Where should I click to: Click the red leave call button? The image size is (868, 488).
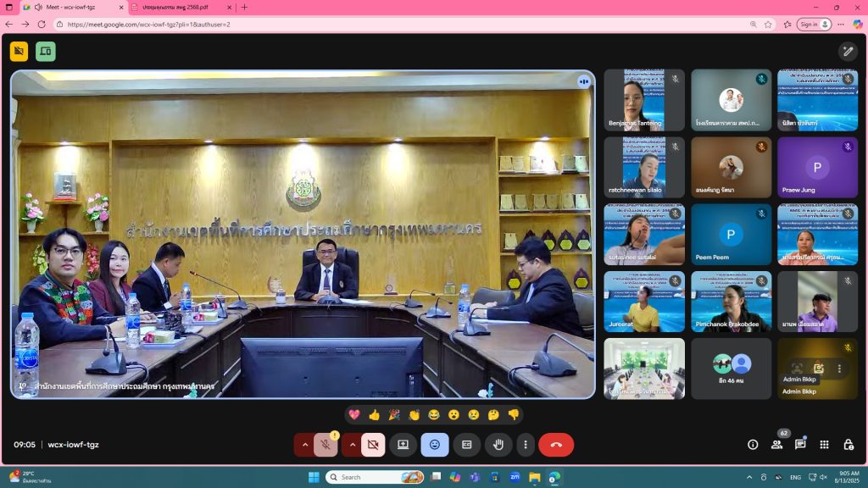coord(556,445)
